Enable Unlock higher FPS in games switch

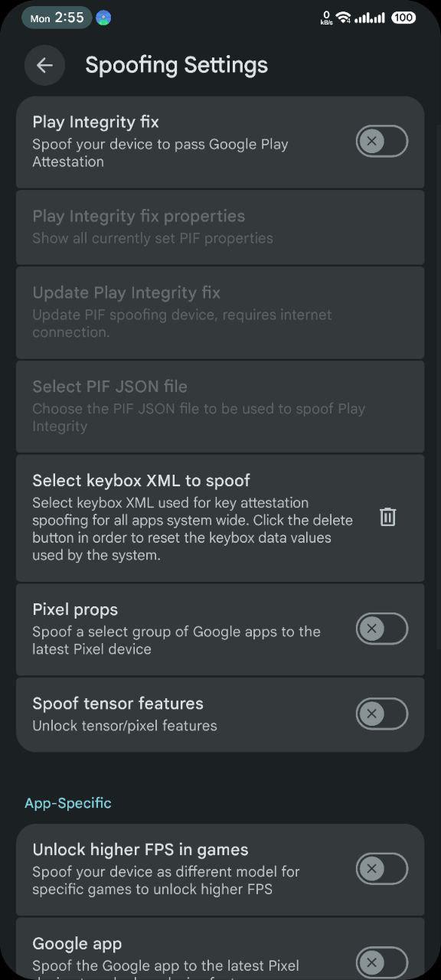381,869
